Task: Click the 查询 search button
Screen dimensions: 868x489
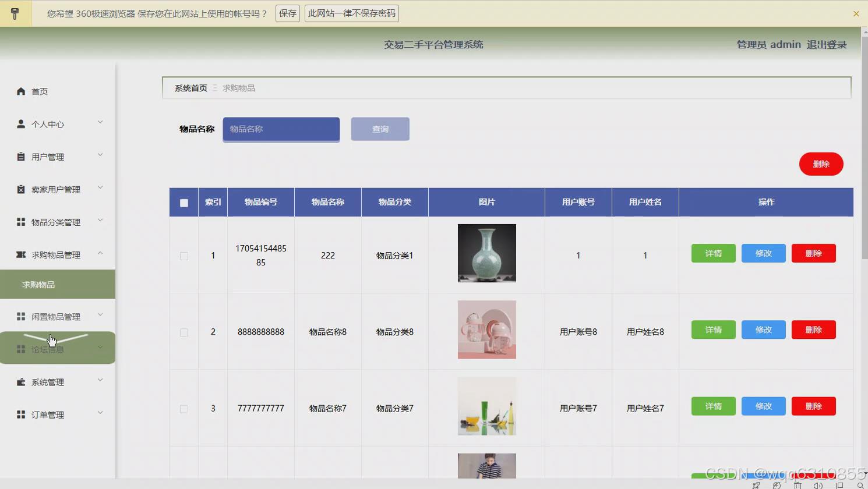Action: coord(380,129)
